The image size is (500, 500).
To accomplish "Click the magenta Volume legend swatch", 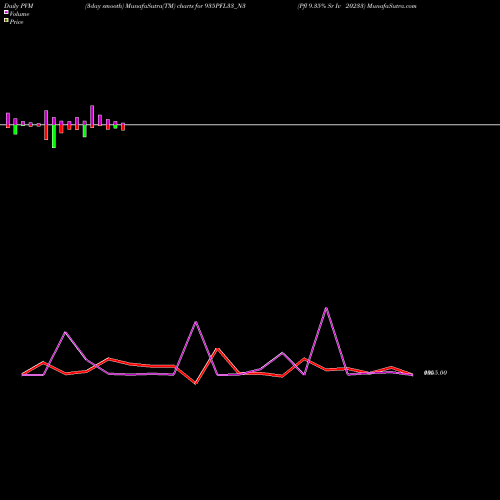I will coord(6,12).
